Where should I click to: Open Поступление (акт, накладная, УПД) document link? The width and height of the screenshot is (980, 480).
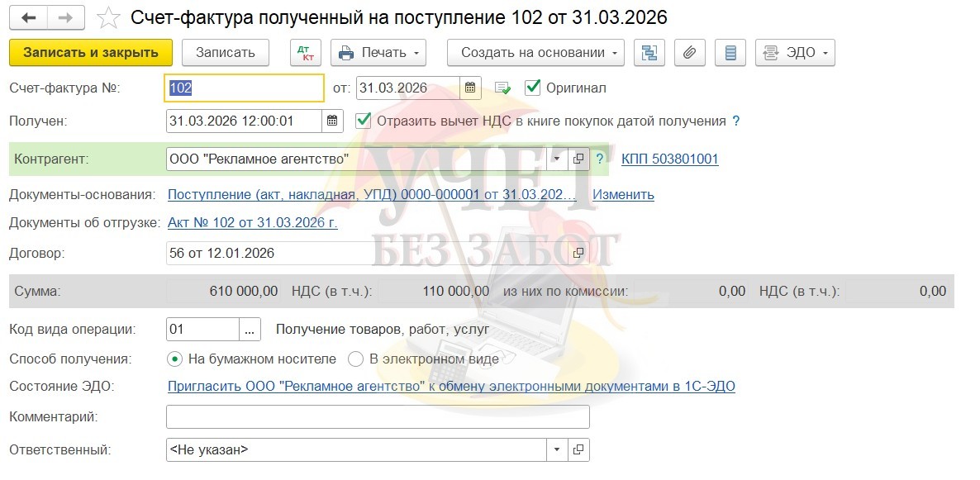372,194
